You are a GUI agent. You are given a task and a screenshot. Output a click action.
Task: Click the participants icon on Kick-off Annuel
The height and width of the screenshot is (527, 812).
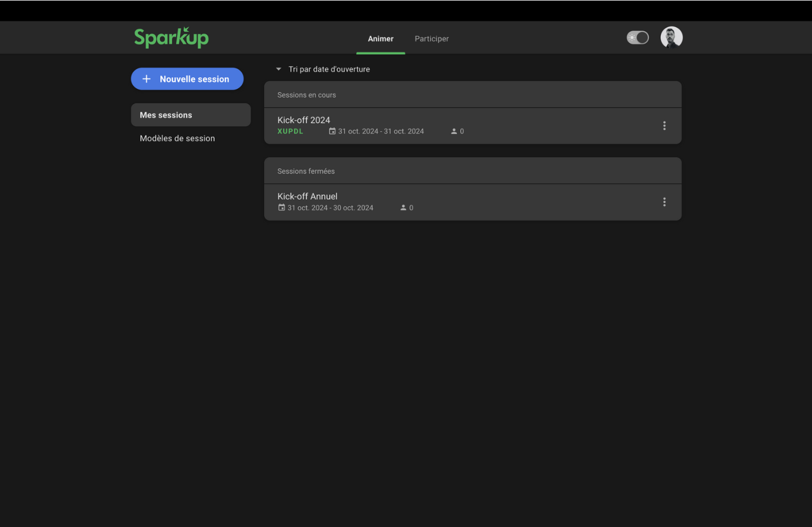(403, 208)
